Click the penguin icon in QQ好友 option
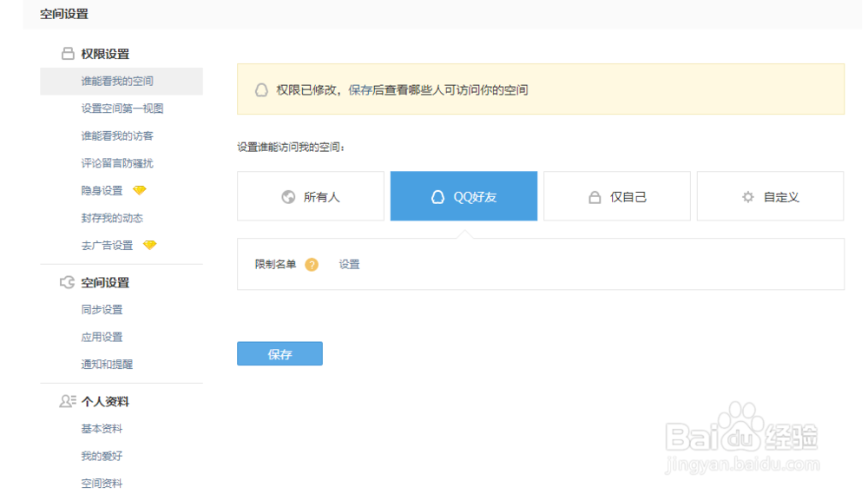The height and width of the screenshot is (494, 868). coord(437,196)
